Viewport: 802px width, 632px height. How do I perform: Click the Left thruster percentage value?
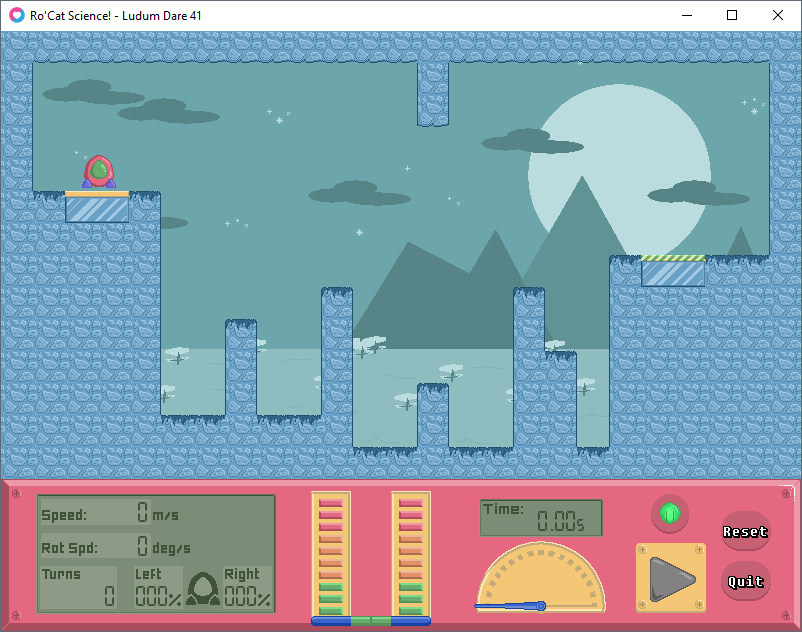coord(158,596)
